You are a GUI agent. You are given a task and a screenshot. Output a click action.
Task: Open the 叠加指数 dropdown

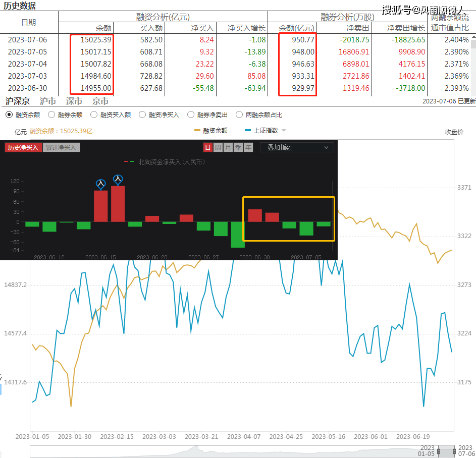pos(297,147)
